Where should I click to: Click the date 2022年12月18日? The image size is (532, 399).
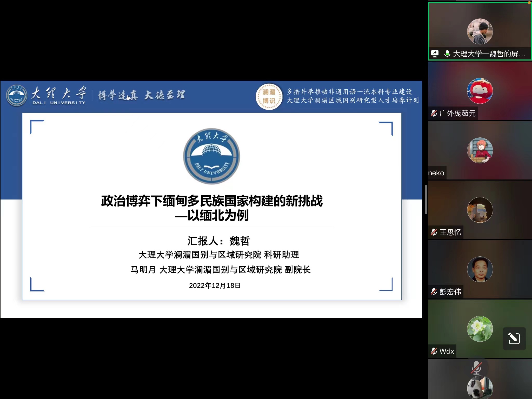[215, 285]
